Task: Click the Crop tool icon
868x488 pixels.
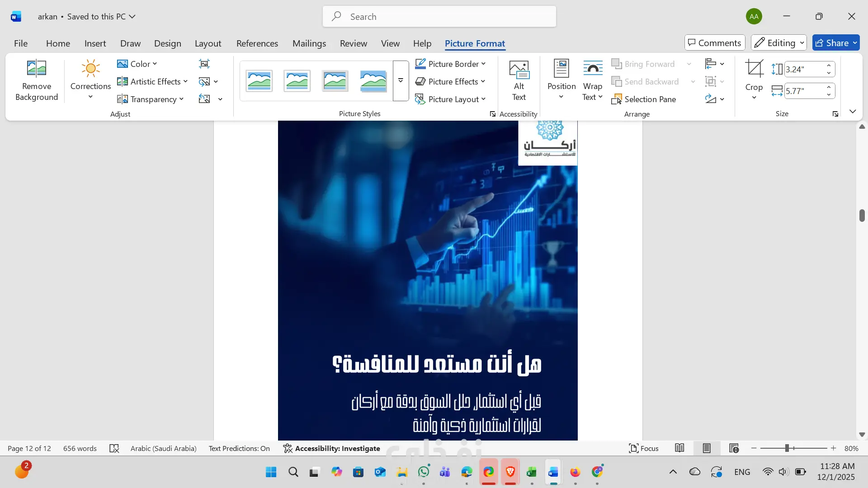Action: [754, 69]
